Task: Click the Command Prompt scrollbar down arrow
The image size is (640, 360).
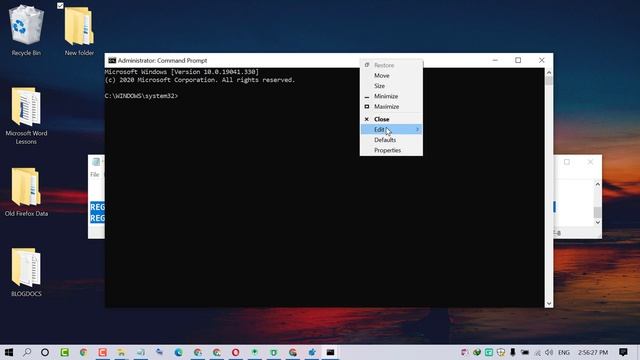Action: click(x=549, y=303)
